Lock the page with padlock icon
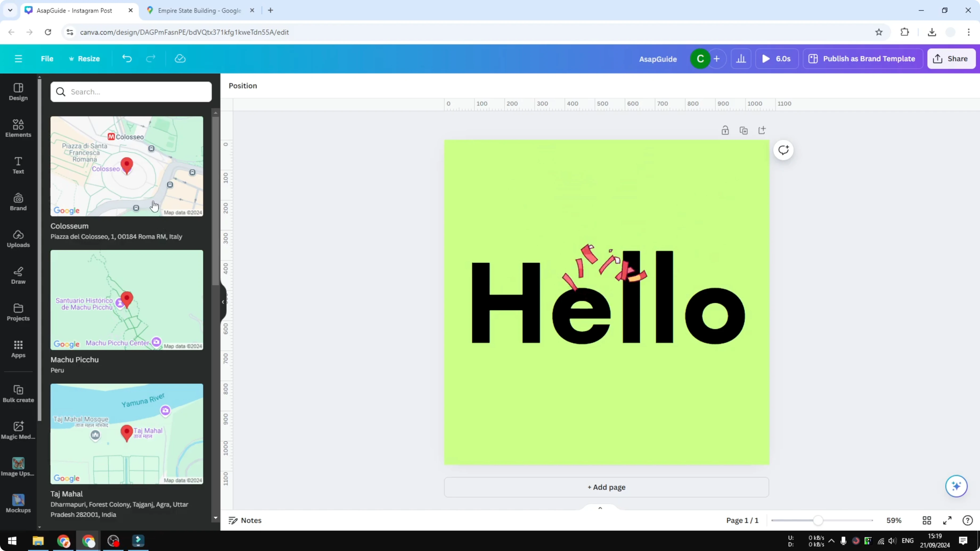The height and width of the screenshot is (551, 980). [725, 130]
